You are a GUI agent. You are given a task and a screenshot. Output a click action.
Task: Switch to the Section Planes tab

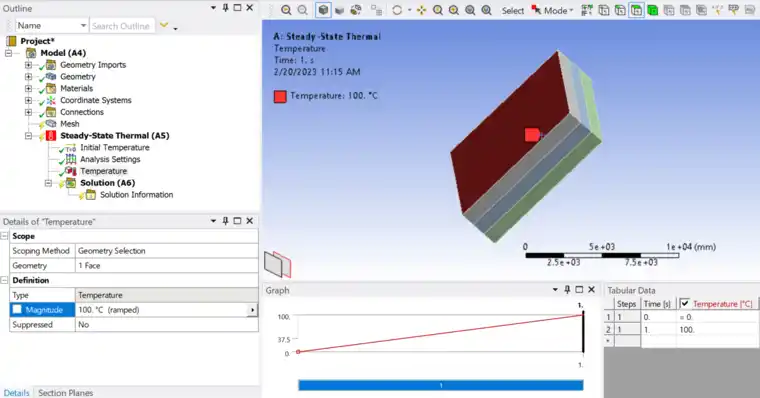point(65,393)
